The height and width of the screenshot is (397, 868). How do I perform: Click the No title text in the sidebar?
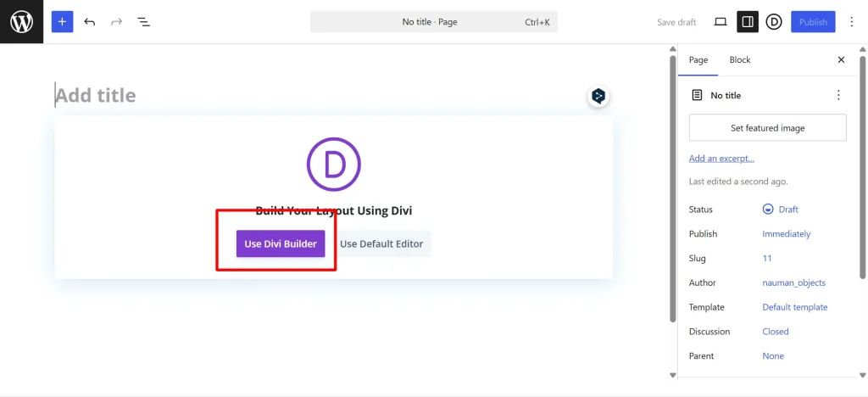(x=726, y=95)
